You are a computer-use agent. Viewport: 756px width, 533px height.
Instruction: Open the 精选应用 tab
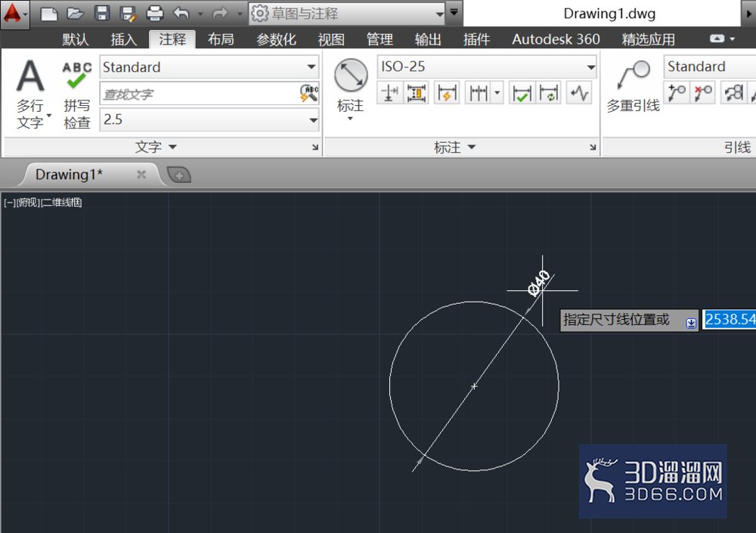648,39
